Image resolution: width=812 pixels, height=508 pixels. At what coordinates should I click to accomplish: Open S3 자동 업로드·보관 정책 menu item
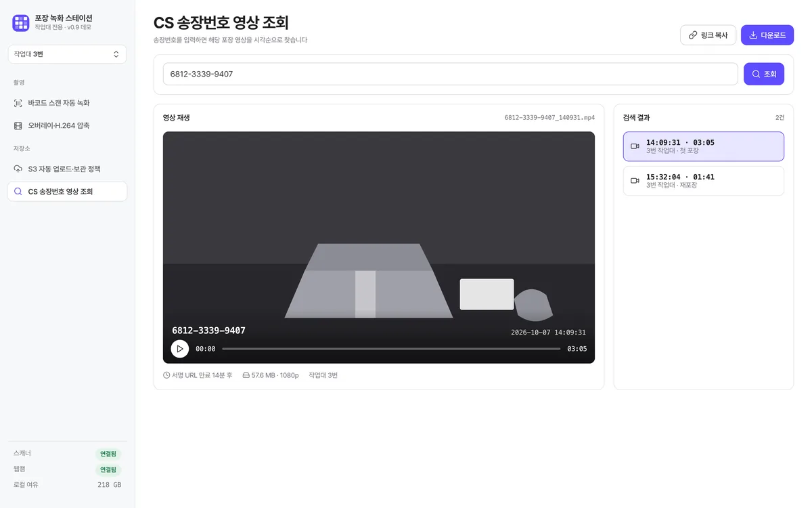(67, 169)
